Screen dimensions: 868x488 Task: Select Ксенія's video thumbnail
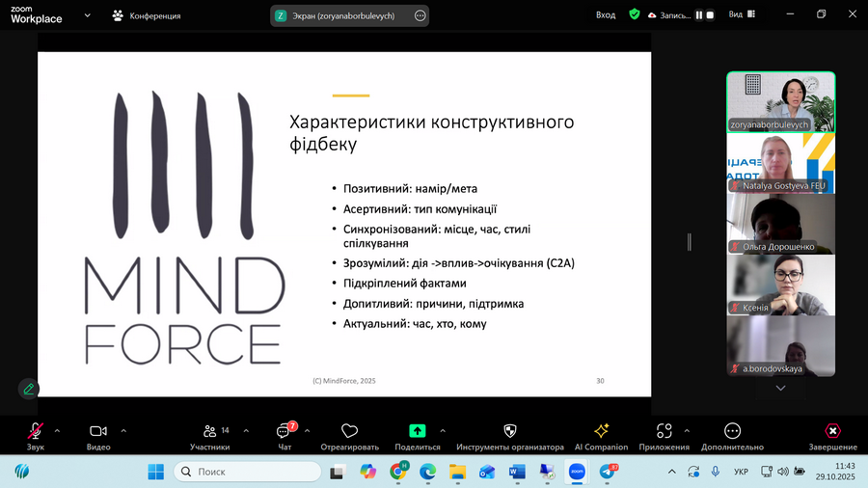[x=780, y=285]
